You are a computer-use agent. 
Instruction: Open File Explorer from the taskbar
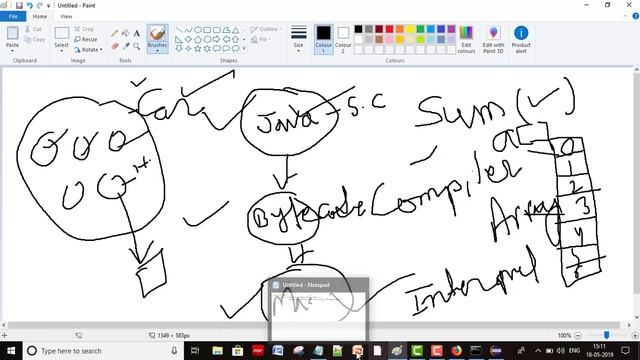(x=218, y=351)
